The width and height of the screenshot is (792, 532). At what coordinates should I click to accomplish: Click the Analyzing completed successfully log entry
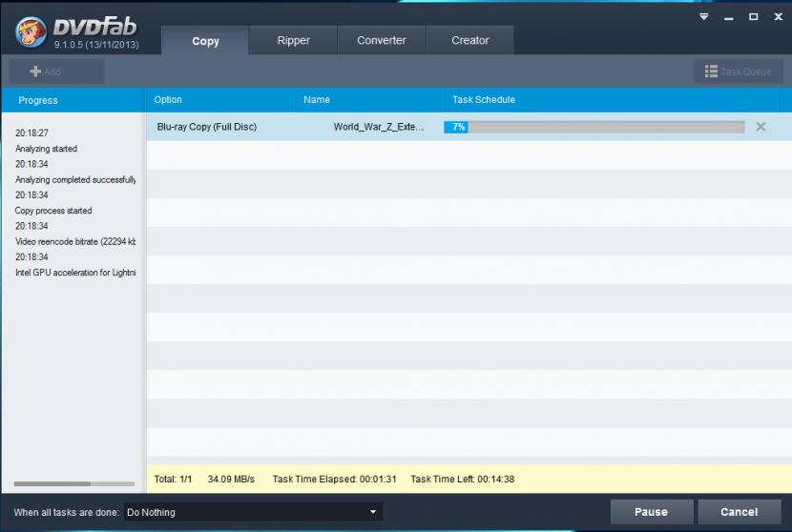point(75,179)
